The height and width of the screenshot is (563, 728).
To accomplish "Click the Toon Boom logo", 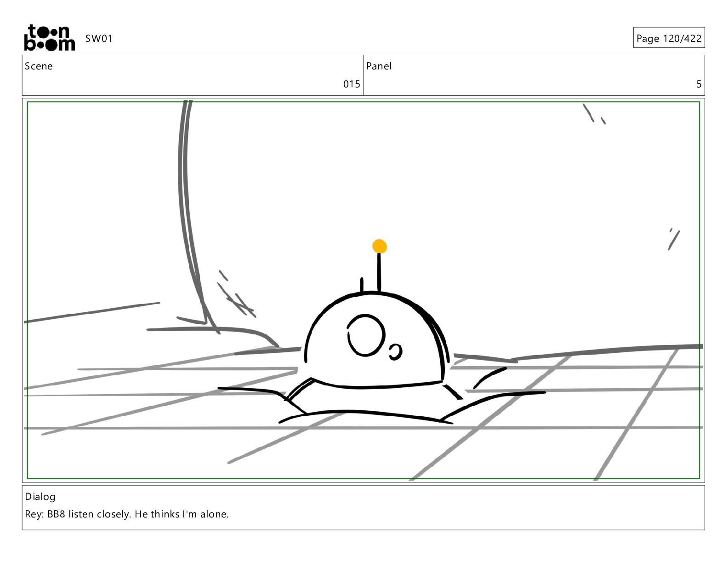I will pyautogui.click(x=49, y=38).
